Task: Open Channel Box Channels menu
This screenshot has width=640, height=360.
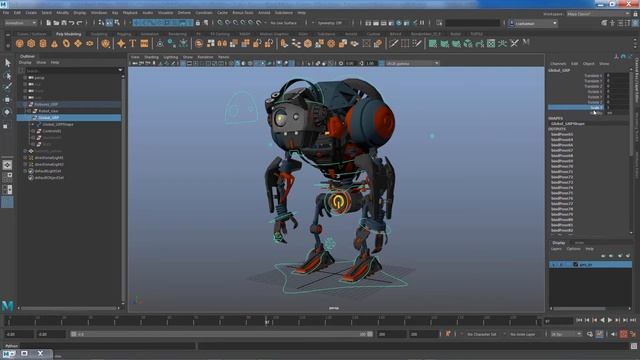Action: coord(558,64)
